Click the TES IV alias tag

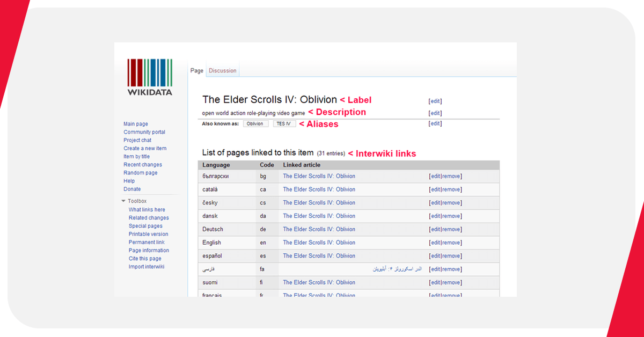tap(284, 123)
